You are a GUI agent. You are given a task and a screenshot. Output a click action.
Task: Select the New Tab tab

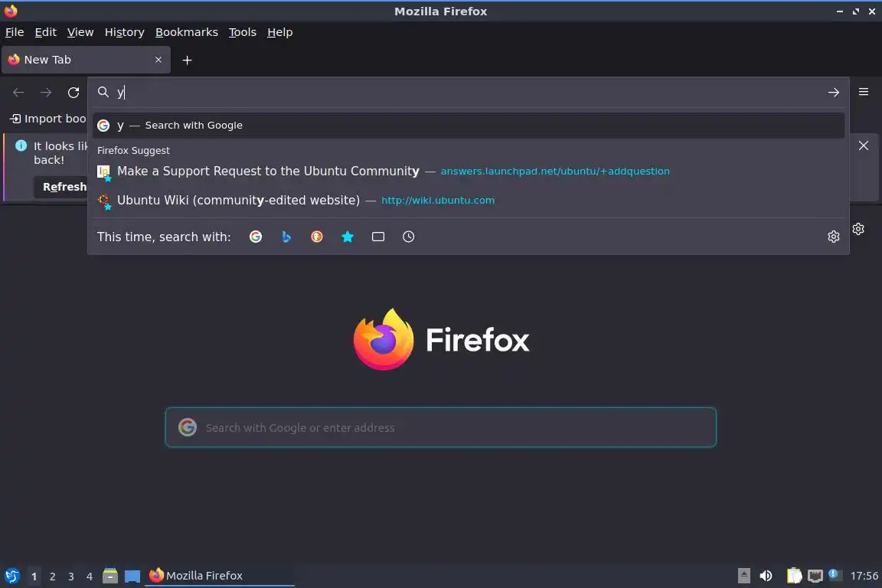coord(86,60)
